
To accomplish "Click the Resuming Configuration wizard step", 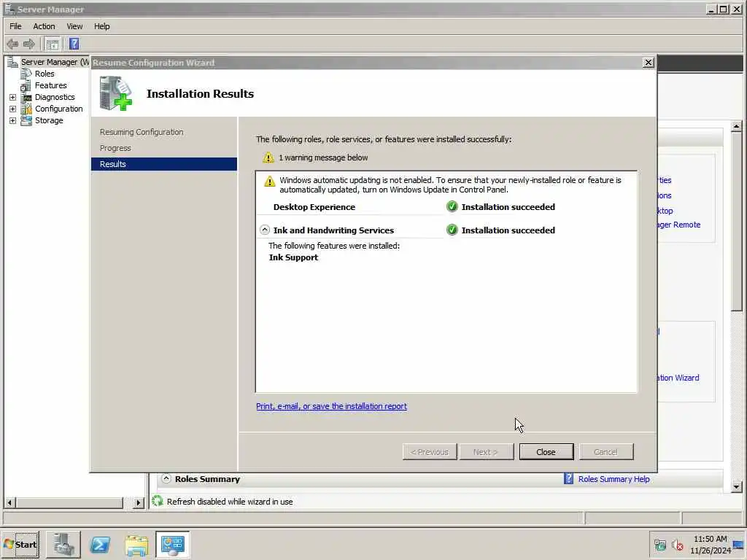I will pos(142,132).
